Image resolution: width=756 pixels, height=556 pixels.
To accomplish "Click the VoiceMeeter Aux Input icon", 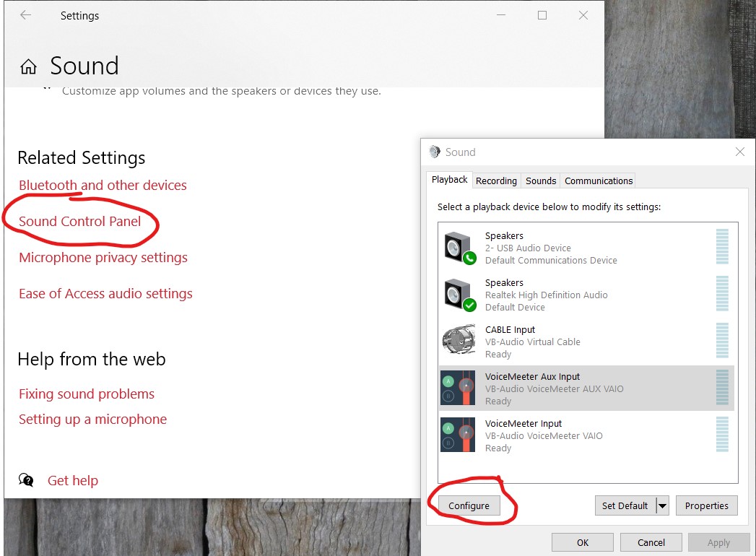I will coord(458,388).
